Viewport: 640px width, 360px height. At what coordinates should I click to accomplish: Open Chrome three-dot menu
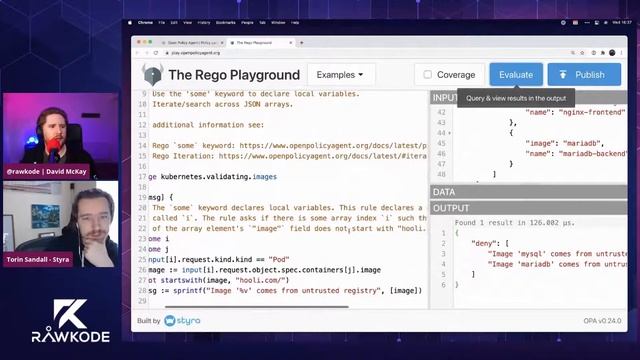[x=622, y=53]
